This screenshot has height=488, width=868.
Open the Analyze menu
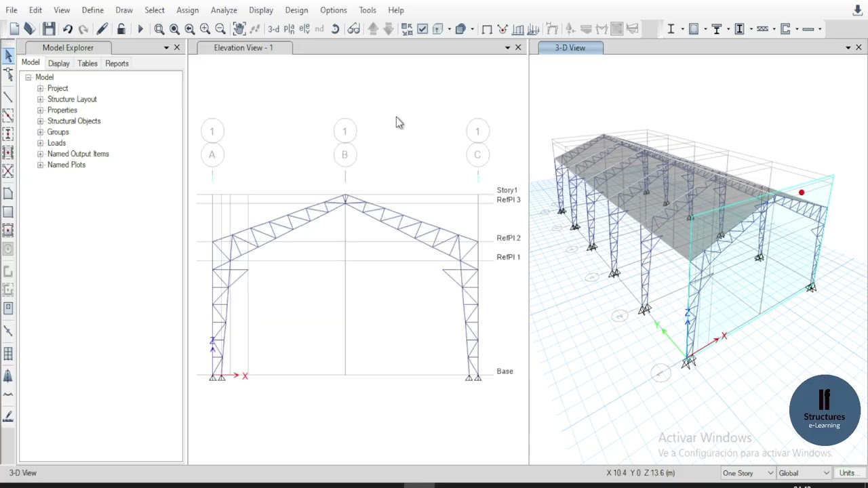pyautogui.click(x=224, y=10)
